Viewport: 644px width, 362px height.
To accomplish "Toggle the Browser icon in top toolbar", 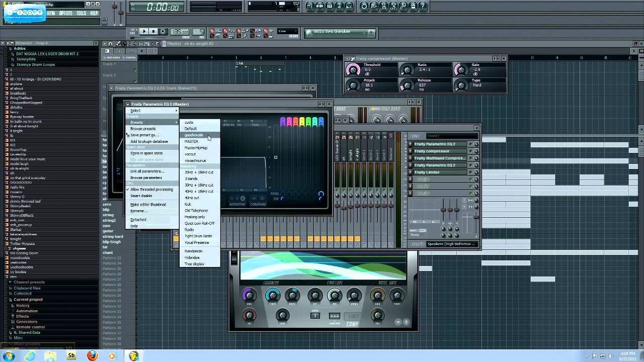I will [x=339, y=6].
